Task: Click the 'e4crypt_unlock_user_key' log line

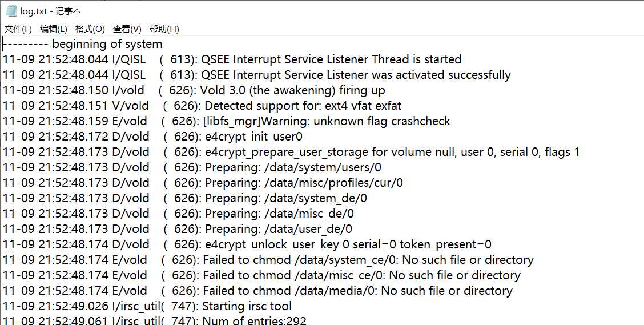Action: tap(247, 245)
